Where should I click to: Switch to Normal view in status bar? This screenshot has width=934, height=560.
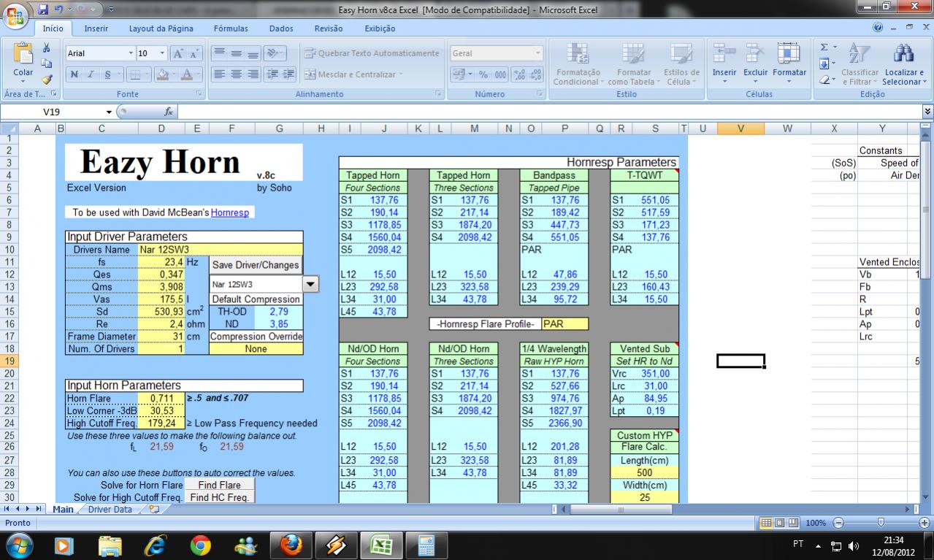pos(767,523)
